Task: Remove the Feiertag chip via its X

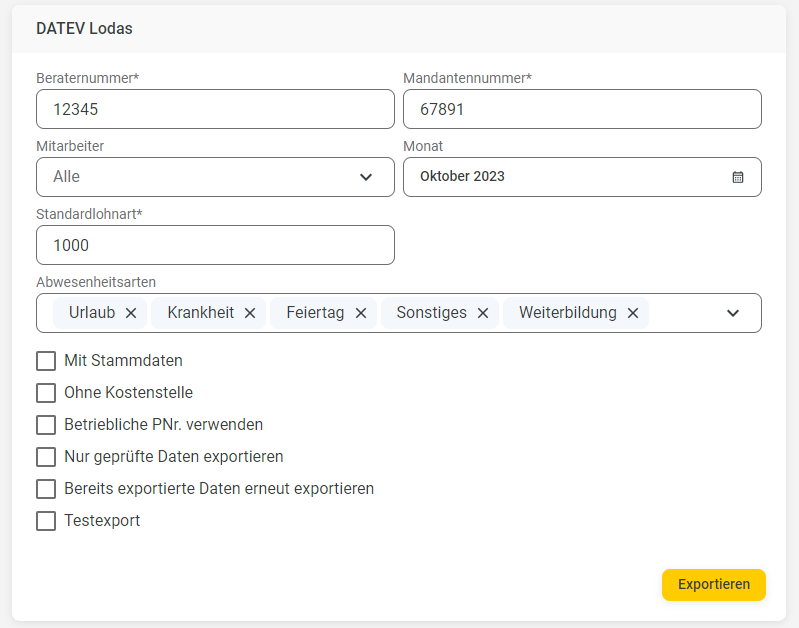Action: click(x=361, y=313)
